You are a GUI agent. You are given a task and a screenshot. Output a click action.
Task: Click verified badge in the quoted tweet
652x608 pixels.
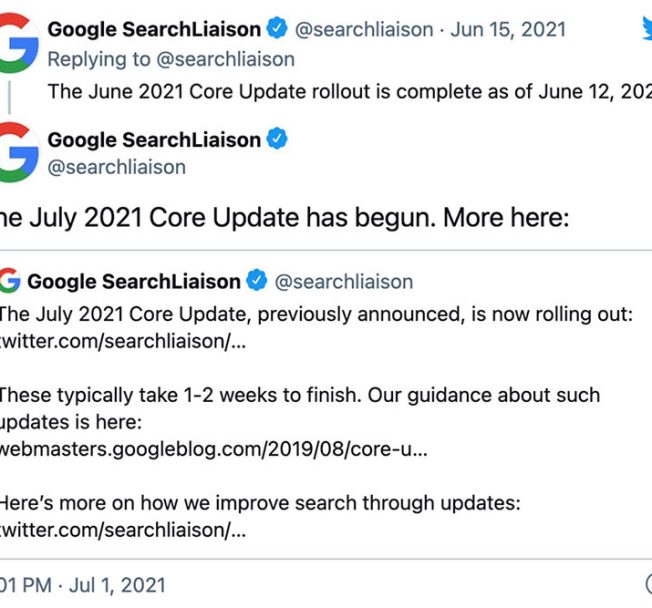click(x=257, y=280)
